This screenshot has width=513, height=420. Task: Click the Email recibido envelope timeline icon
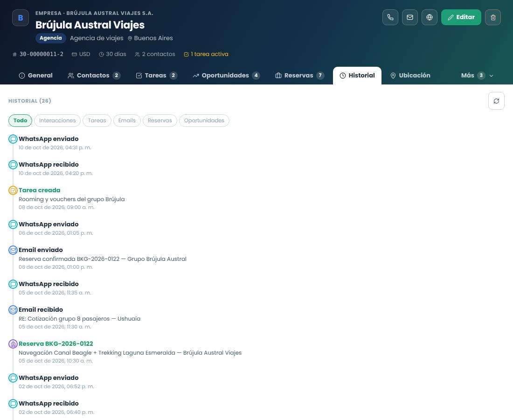(x=13, y=310)
